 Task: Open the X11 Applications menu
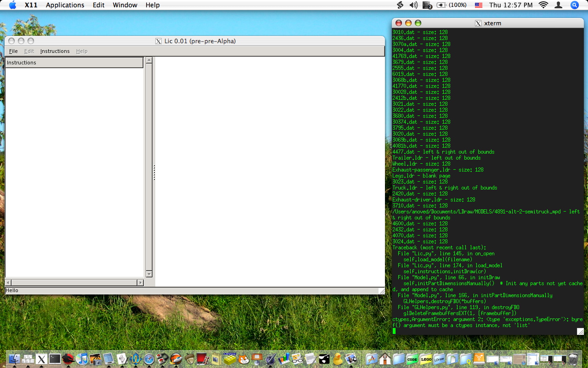point(65,5)
